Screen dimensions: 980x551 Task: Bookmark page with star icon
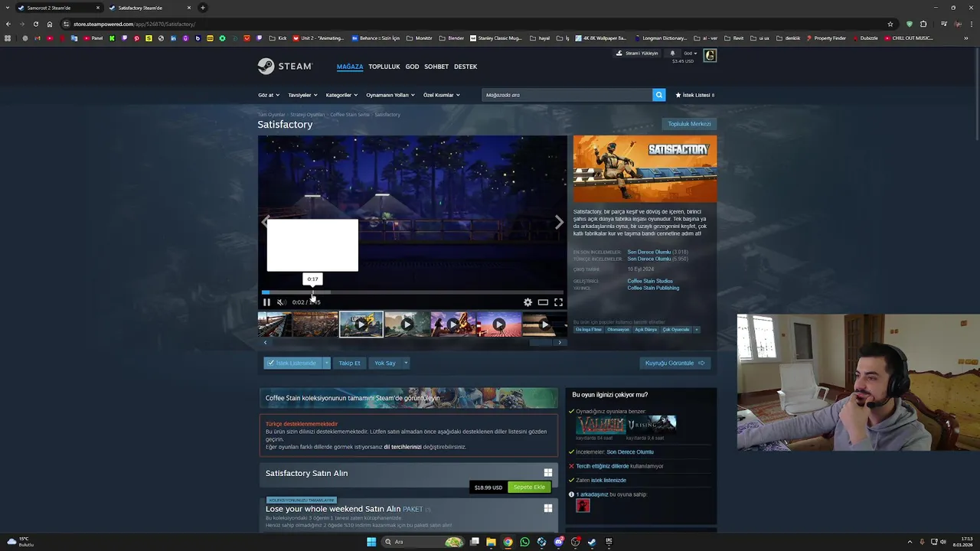point(890,24)
